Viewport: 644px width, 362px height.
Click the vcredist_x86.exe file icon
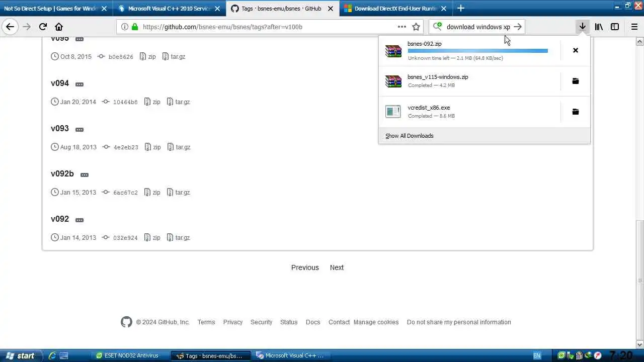393,112
